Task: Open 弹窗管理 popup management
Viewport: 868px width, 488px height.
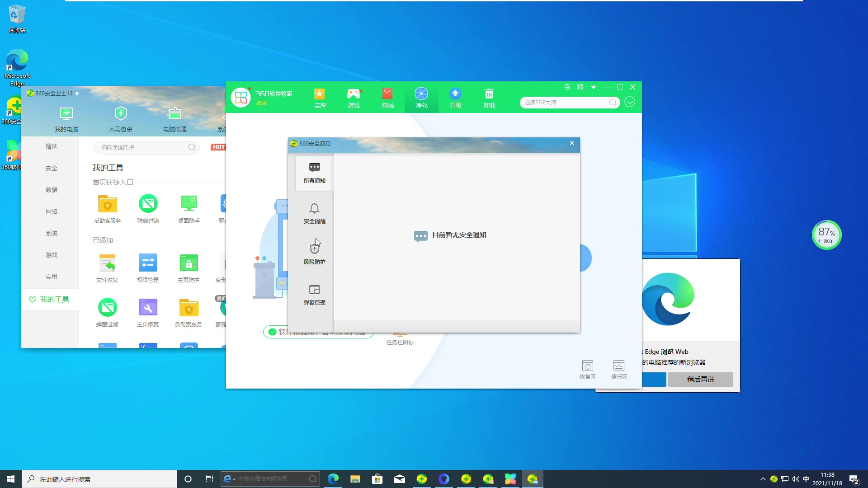Action: tap(314, 295)
